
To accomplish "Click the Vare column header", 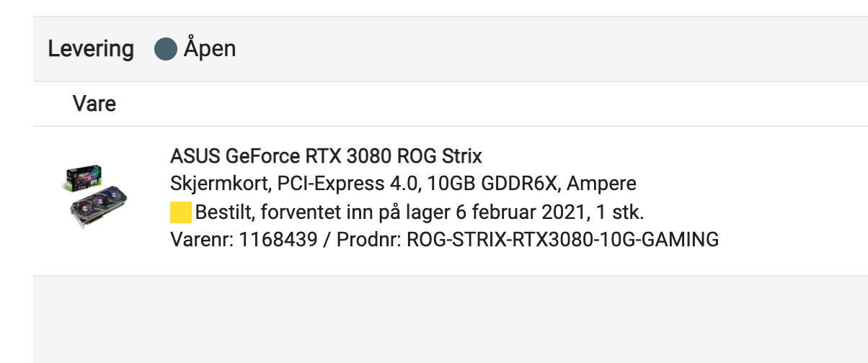I will click(x=94, y=104).
